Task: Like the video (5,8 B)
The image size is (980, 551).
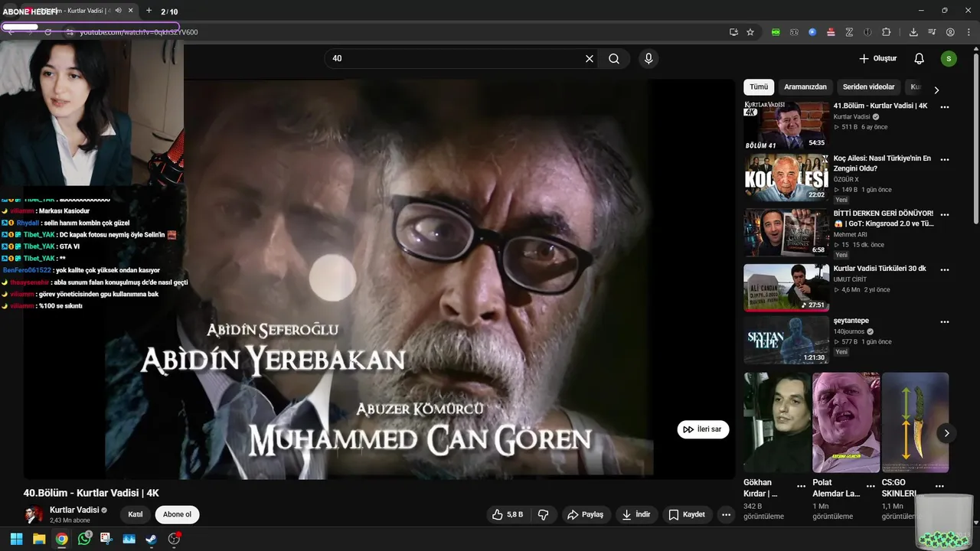Action: pyautogui.click(x=508, y=515)
